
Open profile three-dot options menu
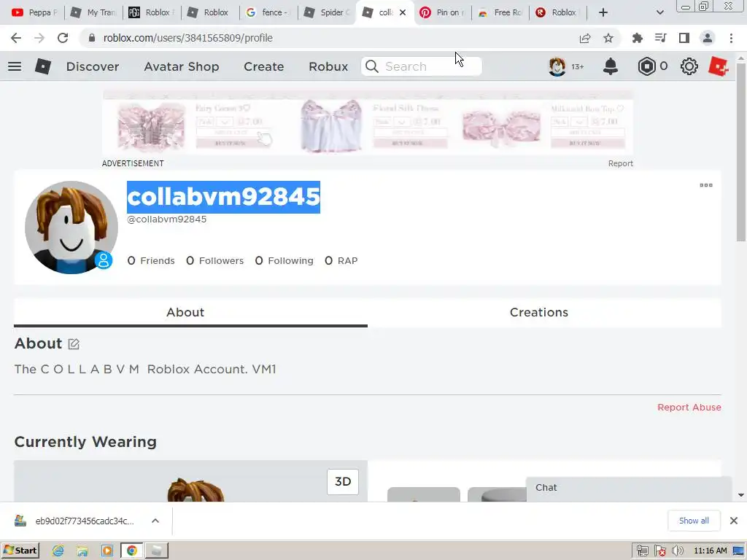tap(706, 185)
